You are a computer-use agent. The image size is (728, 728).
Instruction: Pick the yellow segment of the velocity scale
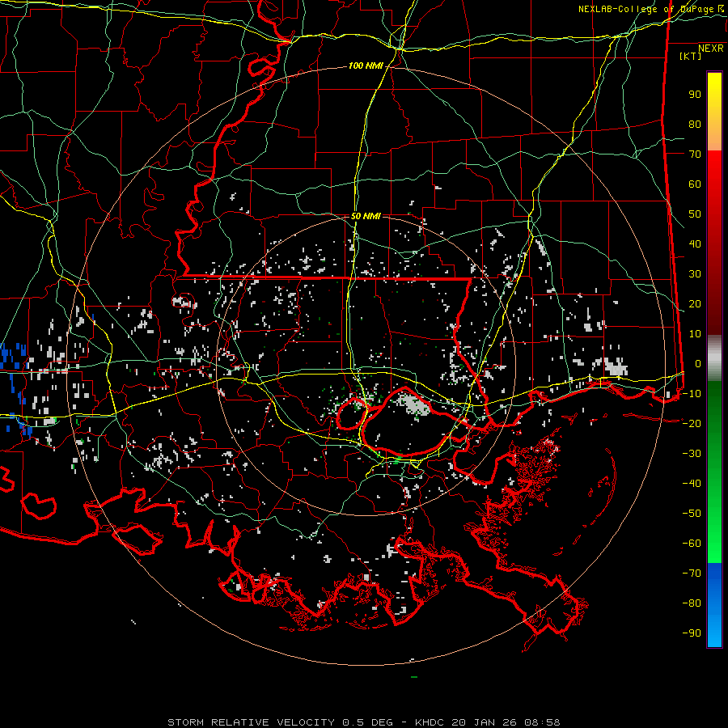[714, 112]
